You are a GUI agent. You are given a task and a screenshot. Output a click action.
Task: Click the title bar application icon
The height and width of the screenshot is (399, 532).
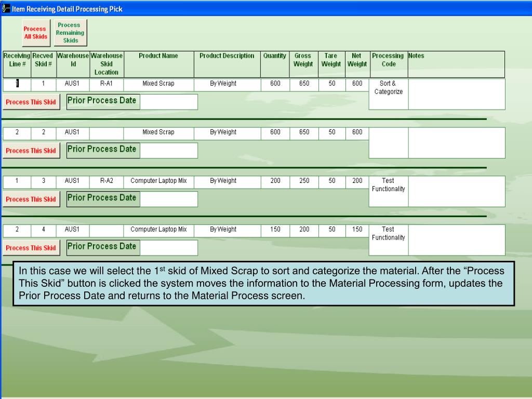click(6, 9)
